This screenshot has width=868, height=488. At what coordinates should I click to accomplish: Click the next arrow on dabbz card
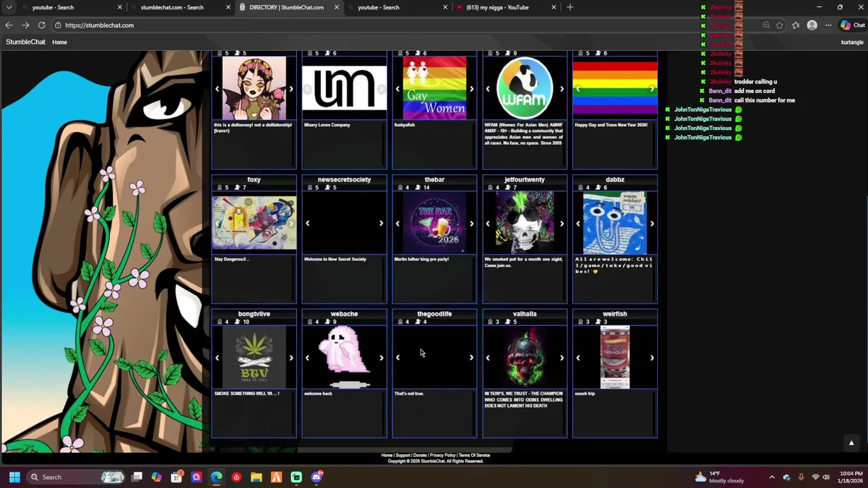point(652,223)
